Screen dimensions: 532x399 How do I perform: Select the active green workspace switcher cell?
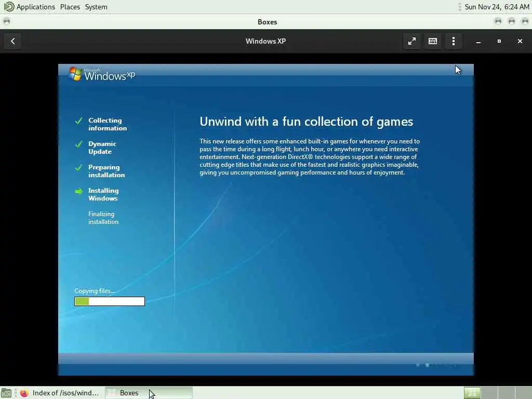472,393
